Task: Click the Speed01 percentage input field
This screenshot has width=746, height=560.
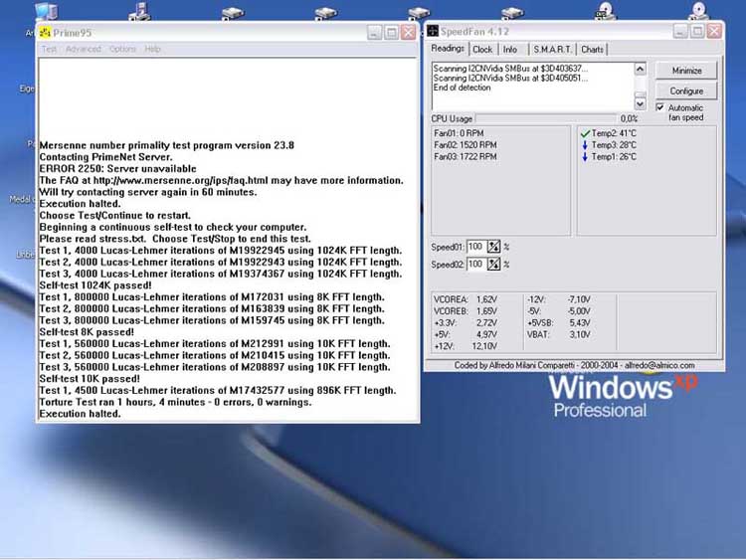Action: [476, 247]
